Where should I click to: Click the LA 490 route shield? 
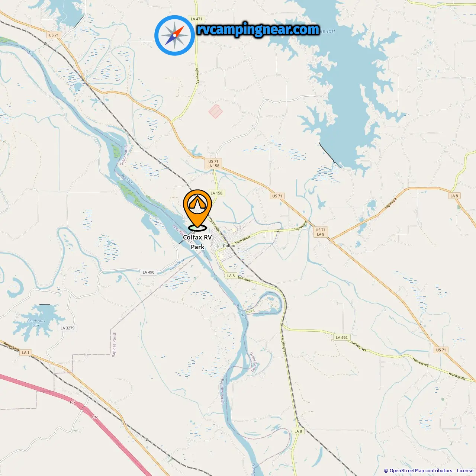[x=148, y=272]
